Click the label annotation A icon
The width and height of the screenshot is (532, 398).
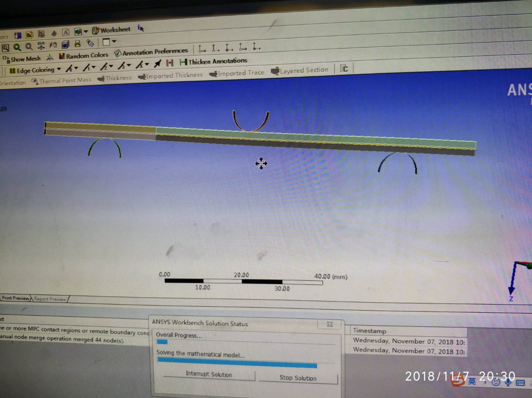pyautogui.click(x=66, y=33)
